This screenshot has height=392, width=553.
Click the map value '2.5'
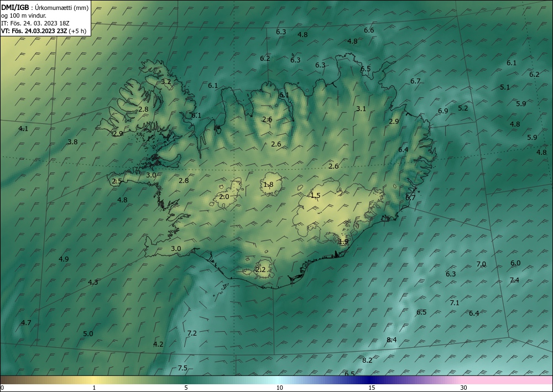click(117, 181)
